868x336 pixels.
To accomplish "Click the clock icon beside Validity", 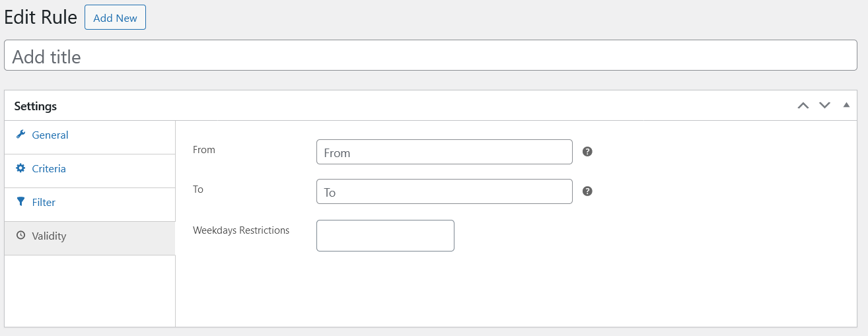I will coord(20,236).
